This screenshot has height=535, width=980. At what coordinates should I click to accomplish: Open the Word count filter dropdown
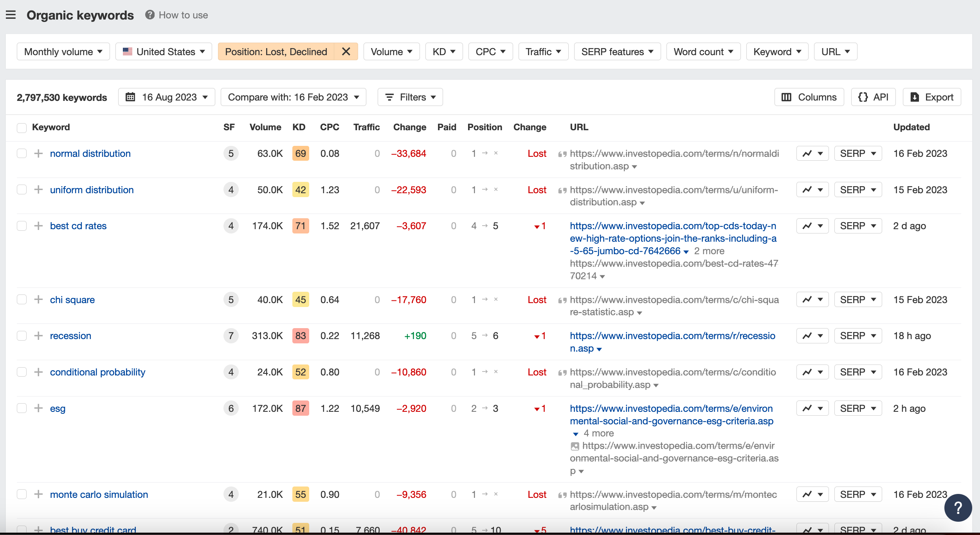tap(703, 52)
